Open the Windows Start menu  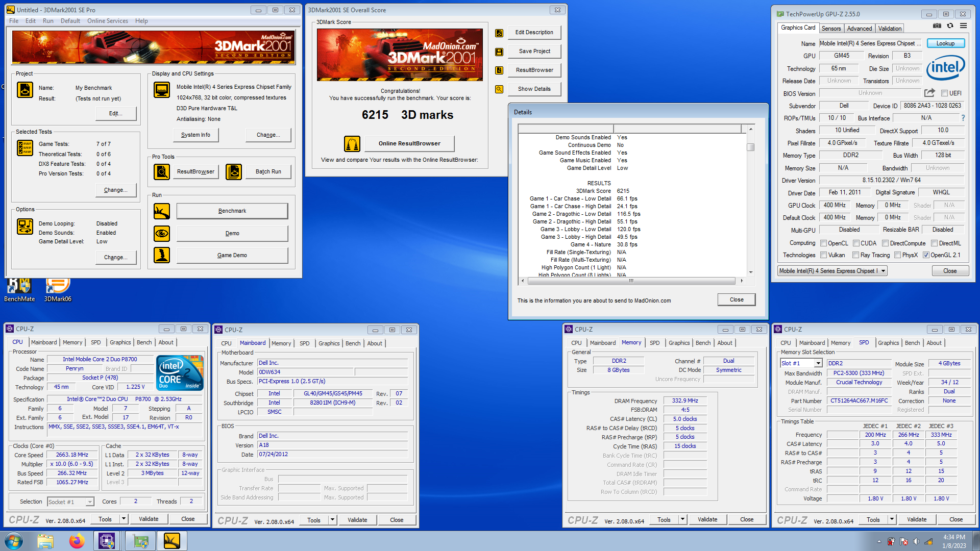[x=14, y=541]
